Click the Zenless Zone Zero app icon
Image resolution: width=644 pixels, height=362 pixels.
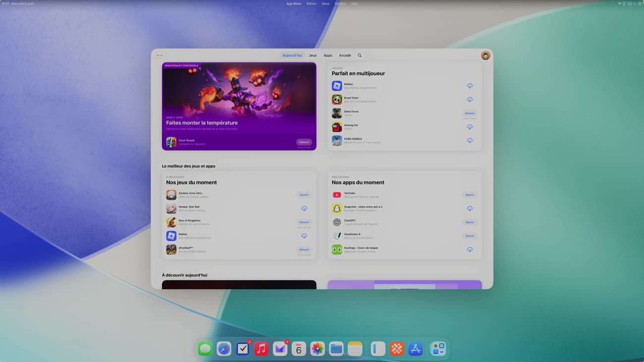click(x=171, y=195)
